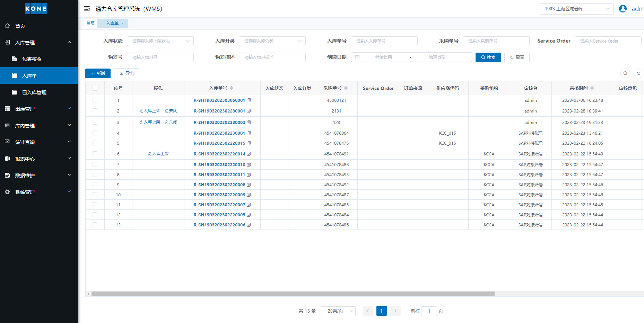The width and height of the screenshot is (644, 323).
Task: Click the 导出 button
Action: [x=127, y=73]
